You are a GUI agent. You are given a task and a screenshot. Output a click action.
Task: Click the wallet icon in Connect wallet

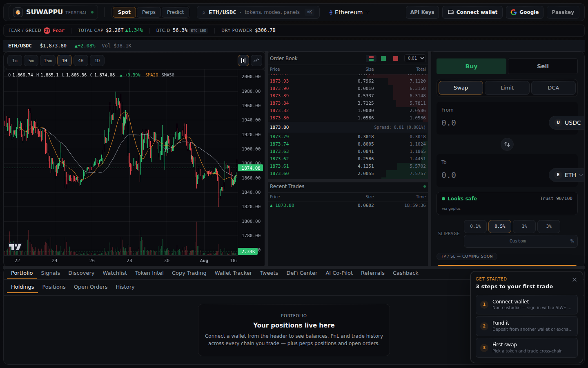tap(451, 12)
